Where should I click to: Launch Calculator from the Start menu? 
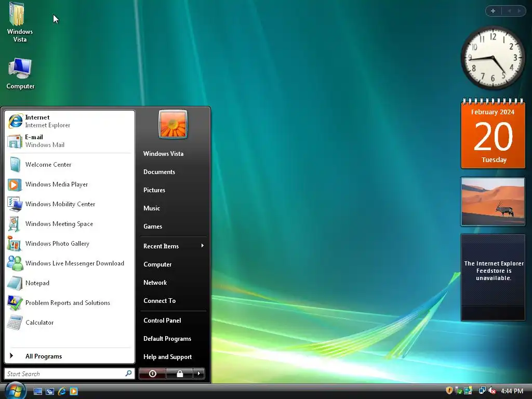[x=70, y=322]
